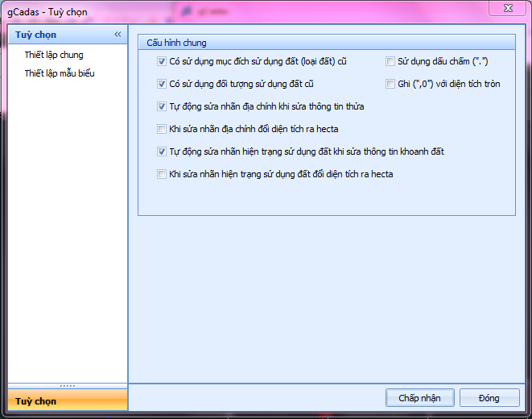
Task: Enable Khi sửa nhãn địa chính đổi diện tích ra hecta
Action: (162, 129)
